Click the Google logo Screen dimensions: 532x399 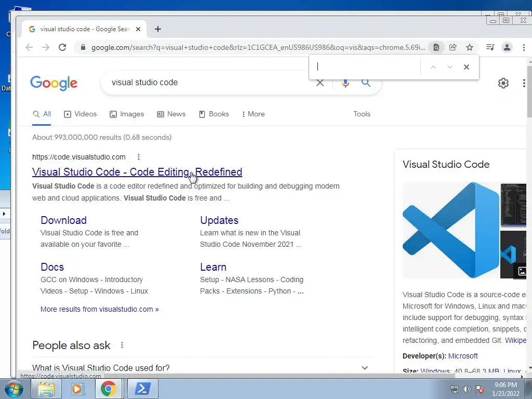(x=54, y=83)
